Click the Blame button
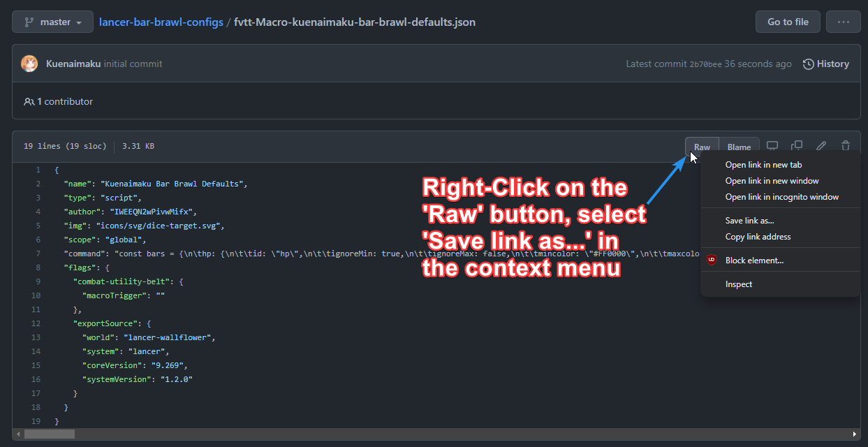868x447 pixels. pos(739,147)
